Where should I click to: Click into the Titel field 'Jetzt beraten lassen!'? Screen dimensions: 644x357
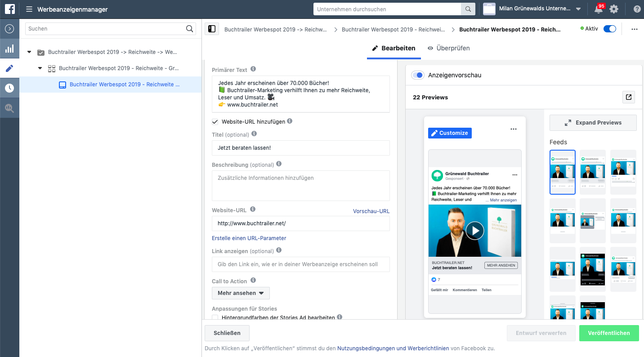click(x=301, y=148)
